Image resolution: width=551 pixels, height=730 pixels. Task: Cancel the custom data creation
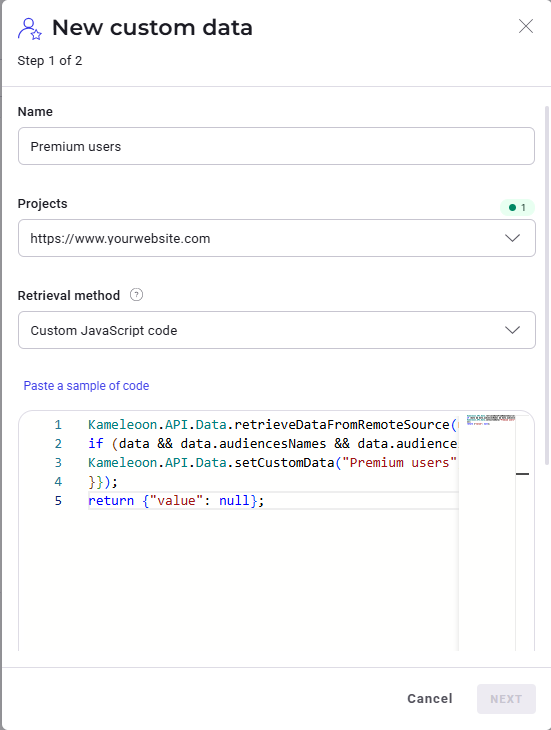(430, 699)
